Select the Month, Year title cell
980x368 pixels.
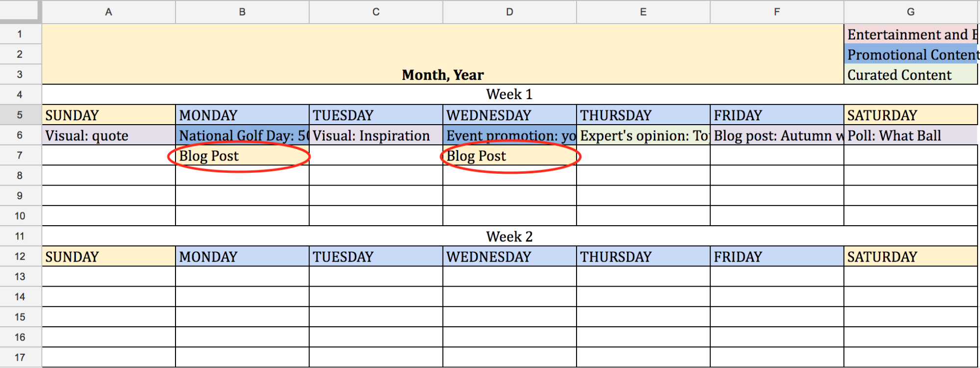pos(443,54)
